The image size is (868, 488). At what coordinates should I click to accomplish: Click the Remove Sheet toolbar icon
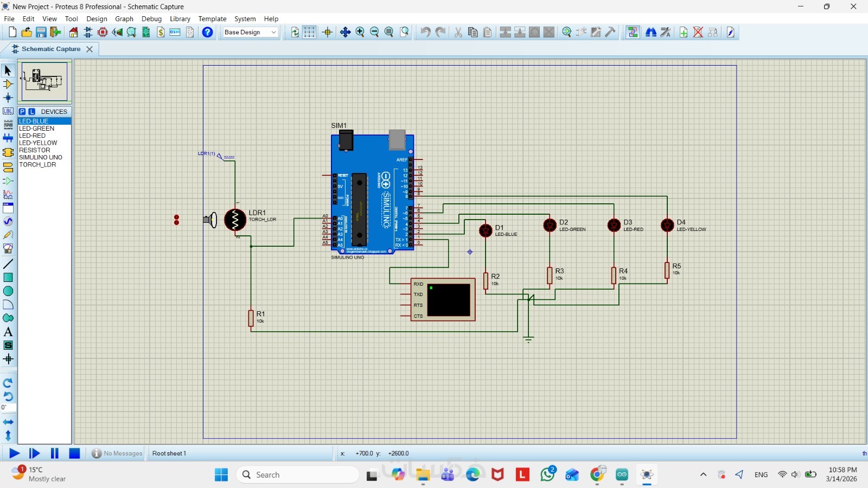click(x=698, y=33)
